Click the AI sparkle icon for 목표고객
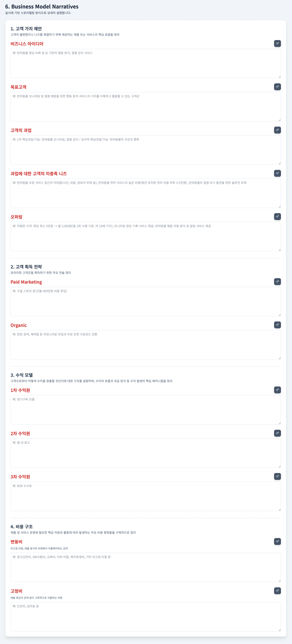Screen dimensions: 292x644 [277, 87]
